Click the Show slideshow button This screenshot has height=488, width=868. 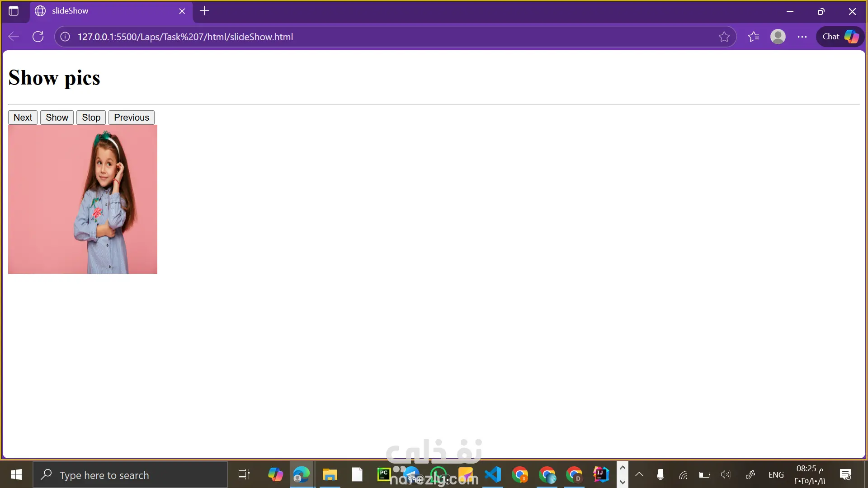pos(57,117)
